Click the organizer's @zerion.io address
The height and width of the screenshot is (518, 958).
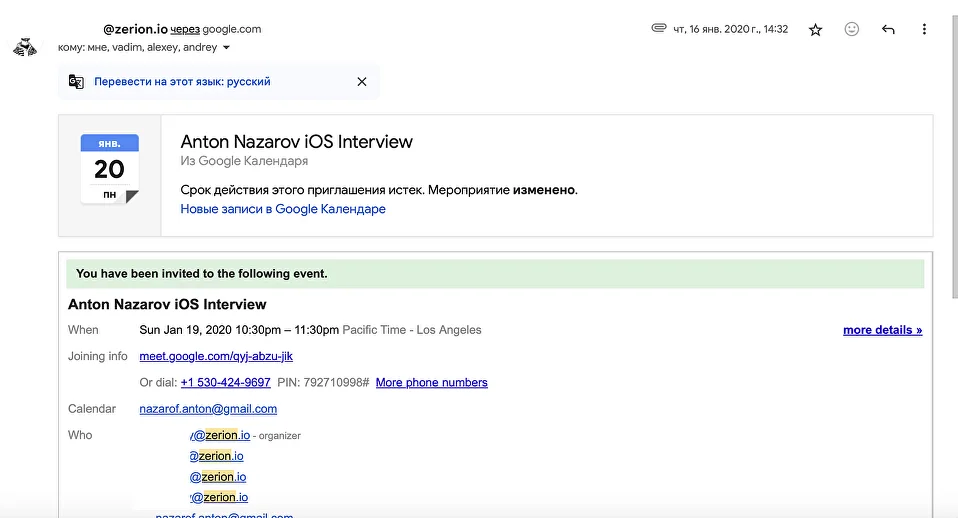220,435
